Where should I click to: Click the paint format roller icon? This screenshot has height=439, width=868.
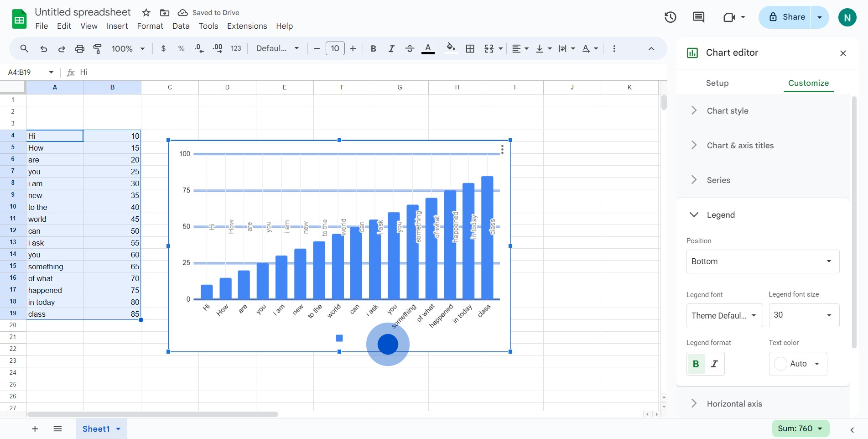click(97, 48)
